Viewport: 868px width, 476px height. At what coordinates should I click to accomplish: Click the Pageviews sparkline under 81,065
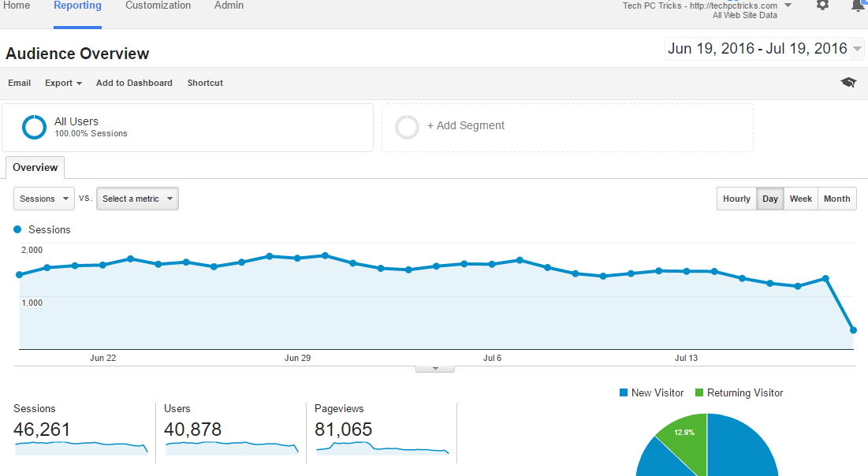pyautogui.click(x=382, y=447)
